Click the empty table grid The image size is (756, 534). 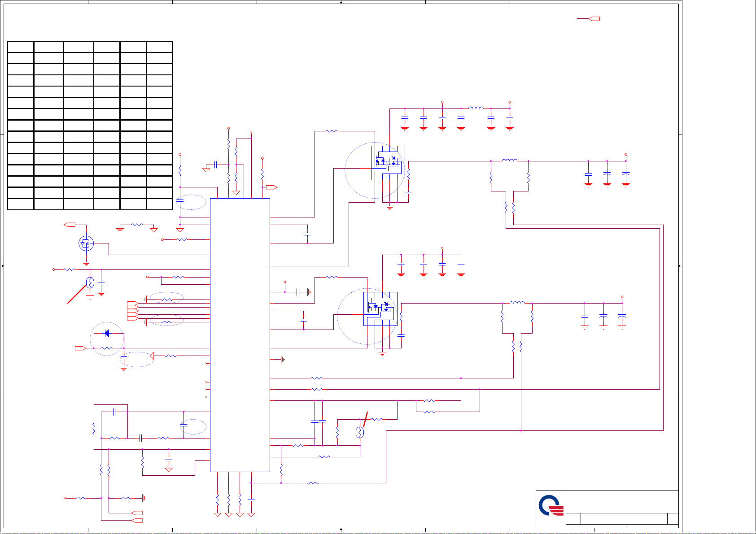(x=90, y=125)
